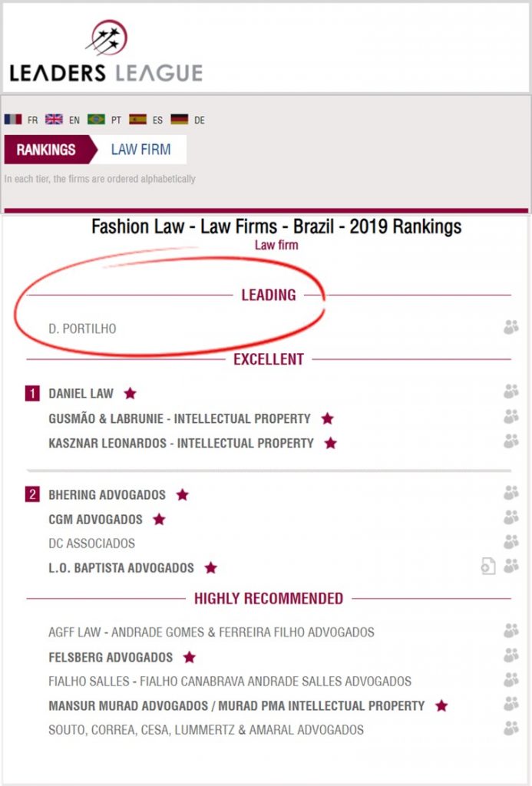Open BHERING ADVOGADOS firm page

tap(107, 495)
